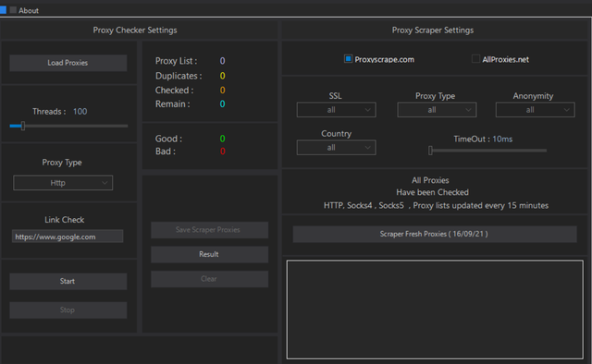
Task: Open the Anonymity dropdown
Action: 535,110
